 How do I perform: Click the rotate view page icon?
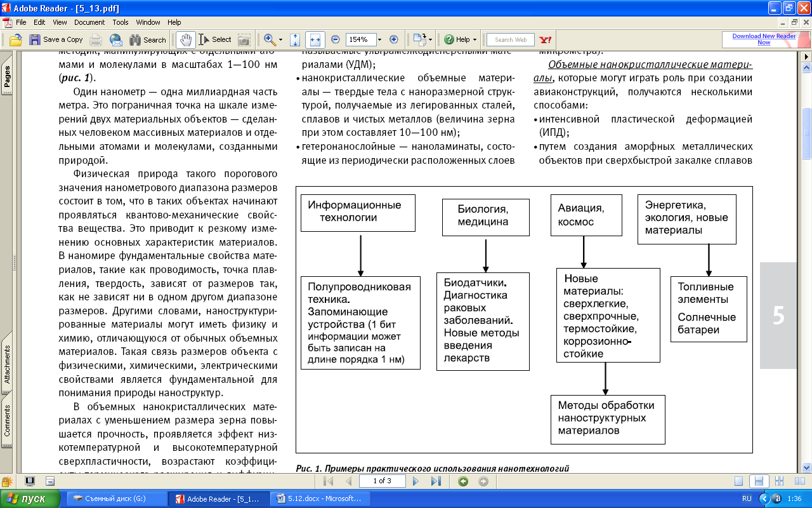[418, 39]
